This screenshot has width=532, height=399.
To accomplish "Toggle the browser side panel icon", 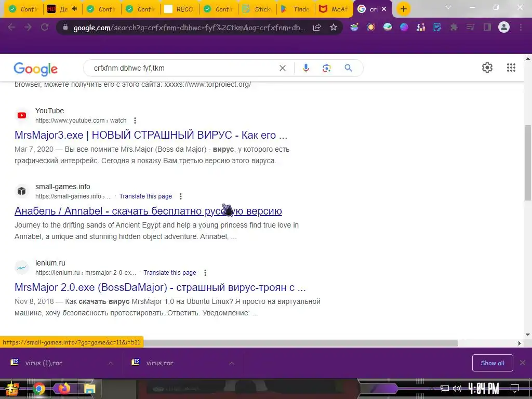I will (487, 27).
